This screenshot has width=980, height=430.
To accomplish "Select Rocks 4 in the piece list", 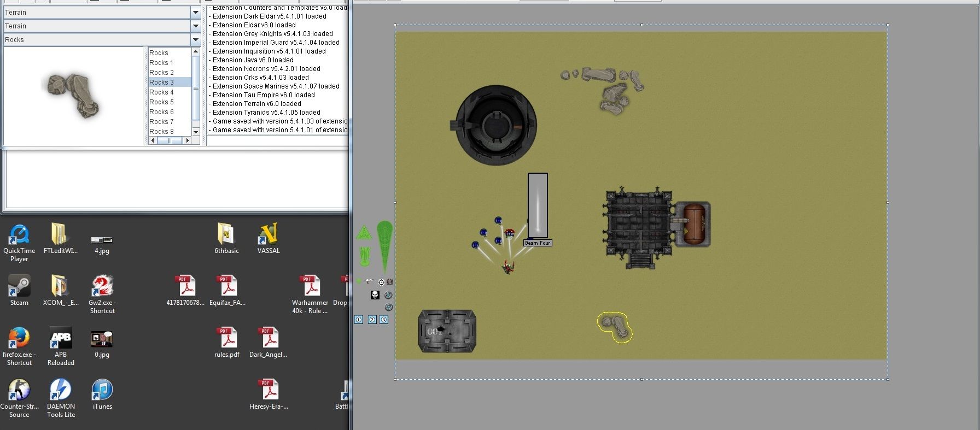I will tap(170, 92).
